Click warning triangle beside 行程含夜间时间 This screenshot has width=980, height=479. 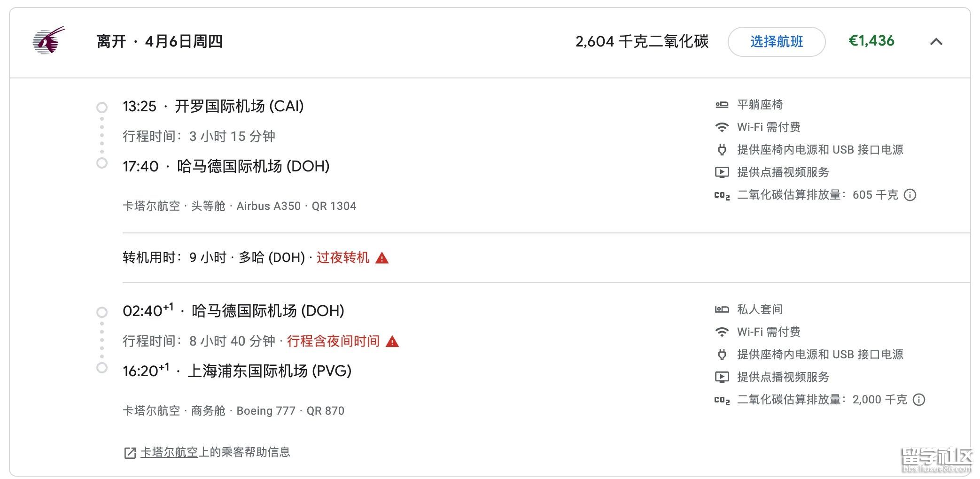[x=392, y=341]
